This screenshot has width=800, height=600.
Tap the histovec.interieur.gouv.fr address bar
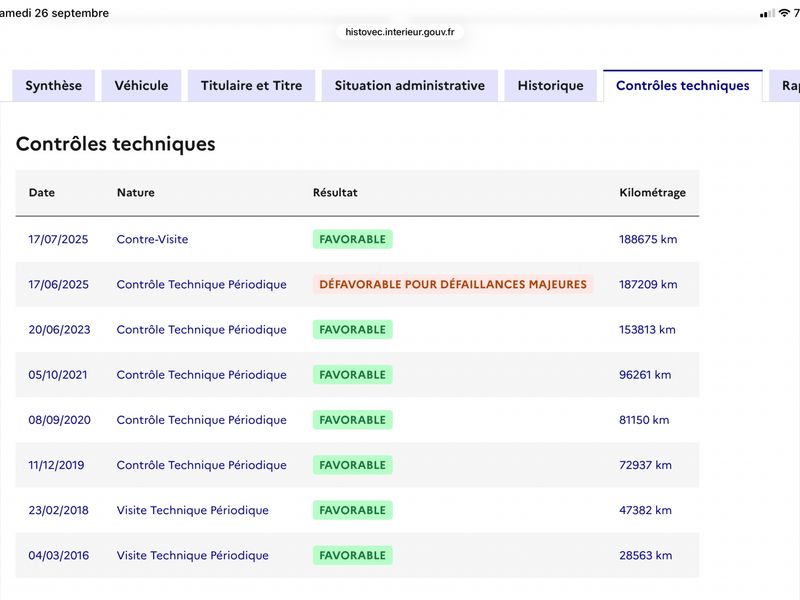click(399, 32)
